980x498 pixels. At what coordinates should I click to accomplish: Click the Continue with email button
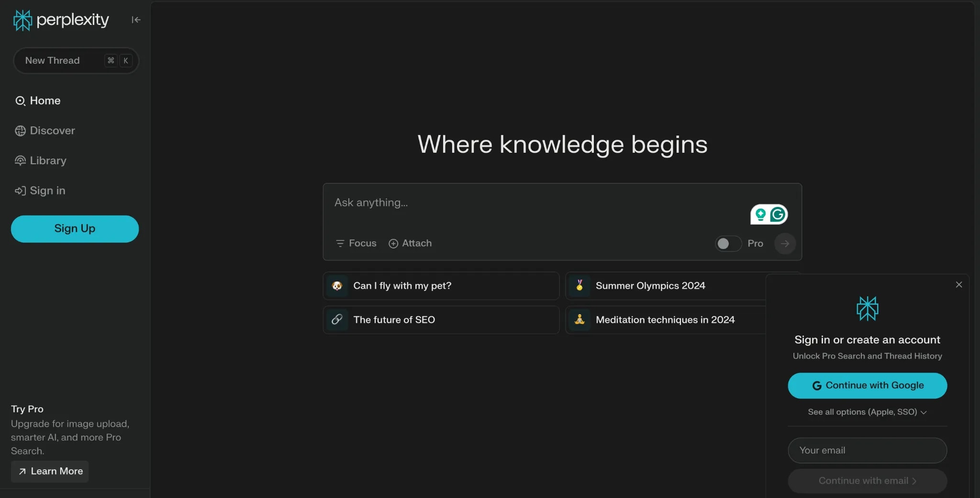click(867, 481)
